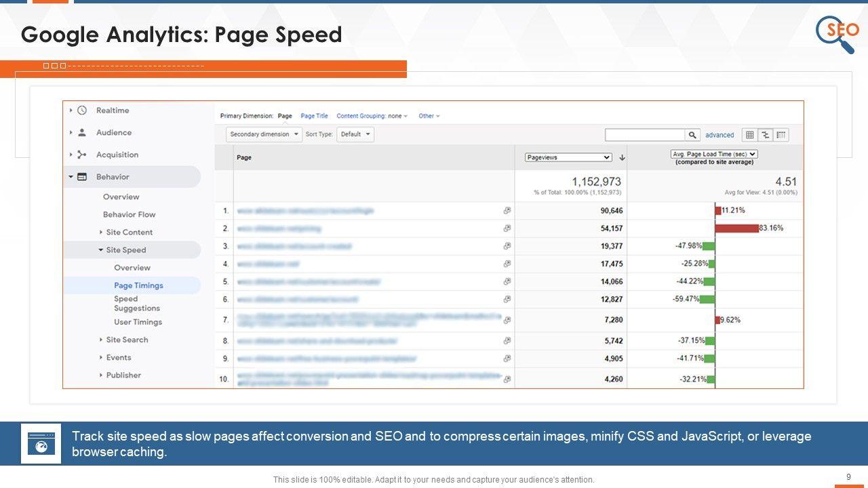Open first row page in new window
This screenshot has width=868, height=488.
[x=507, y=211]
